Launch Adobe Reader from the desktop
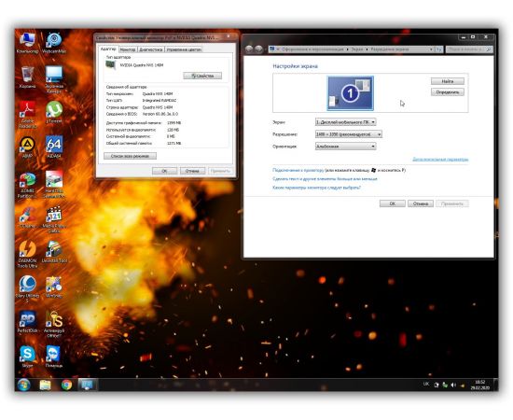The image size is (513, 420). click(27, 115)
